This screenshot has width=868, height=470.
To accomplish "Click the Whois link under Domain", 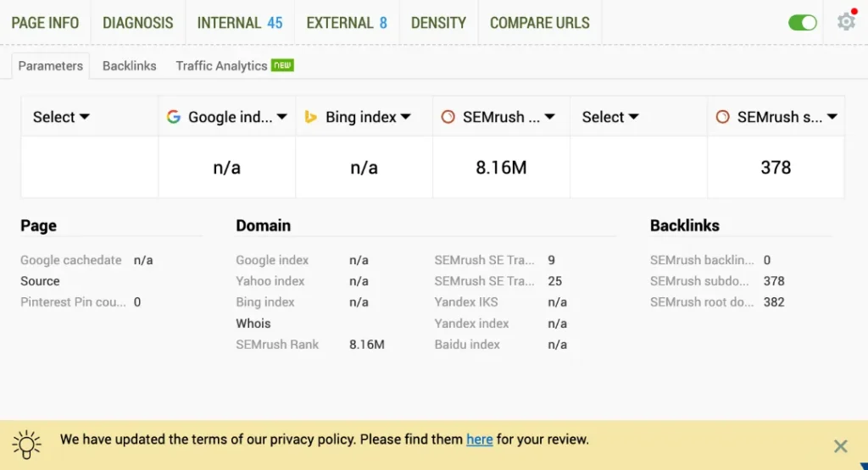I will [x=253, y=323].
